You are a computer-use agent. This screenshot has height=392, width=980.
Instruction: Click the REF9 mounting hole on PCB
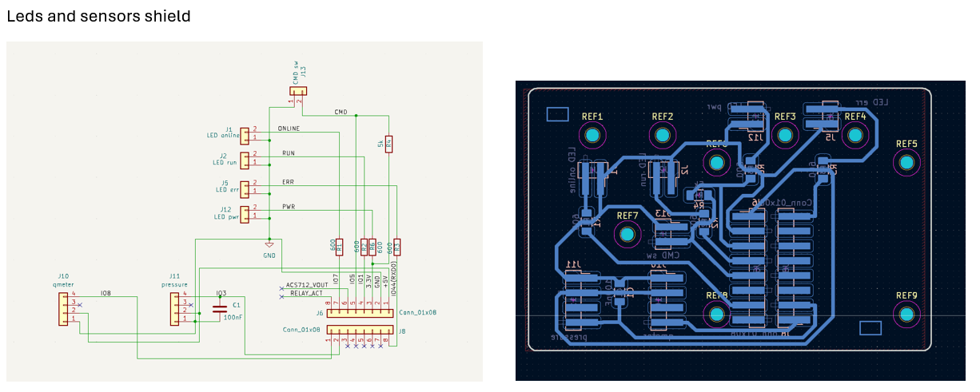[x=906, y=315]
